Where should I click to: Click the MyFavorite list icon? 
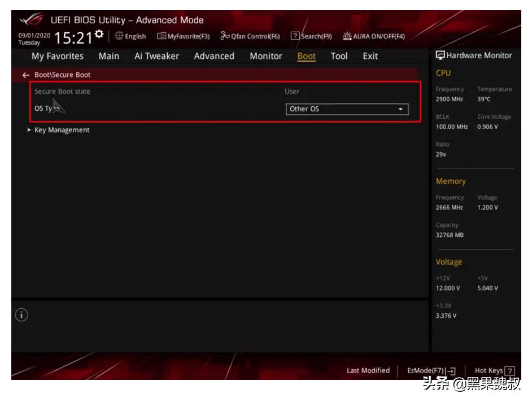162,36
